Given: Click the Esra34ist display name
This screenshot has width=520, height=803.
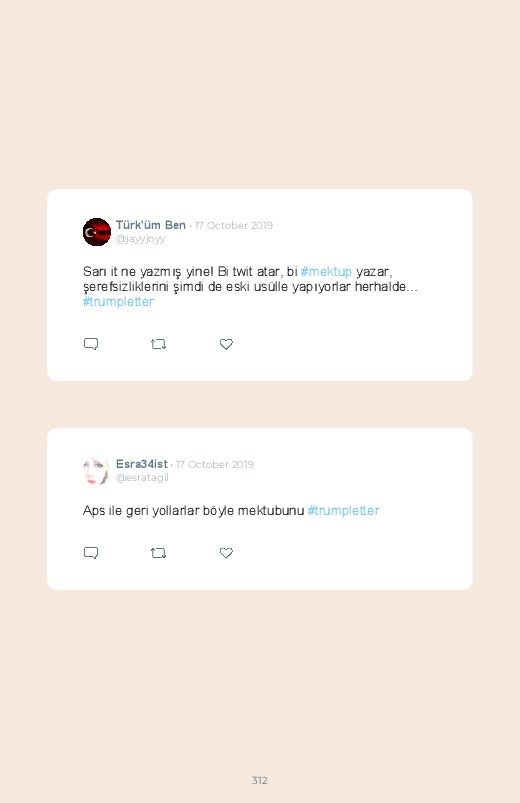Looking at the screenshot, I should pos(141,464).
